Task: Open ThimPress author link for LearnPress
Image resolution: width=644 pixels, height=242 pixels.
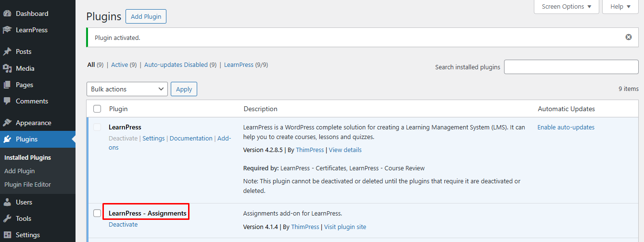Action: [310, 150]
